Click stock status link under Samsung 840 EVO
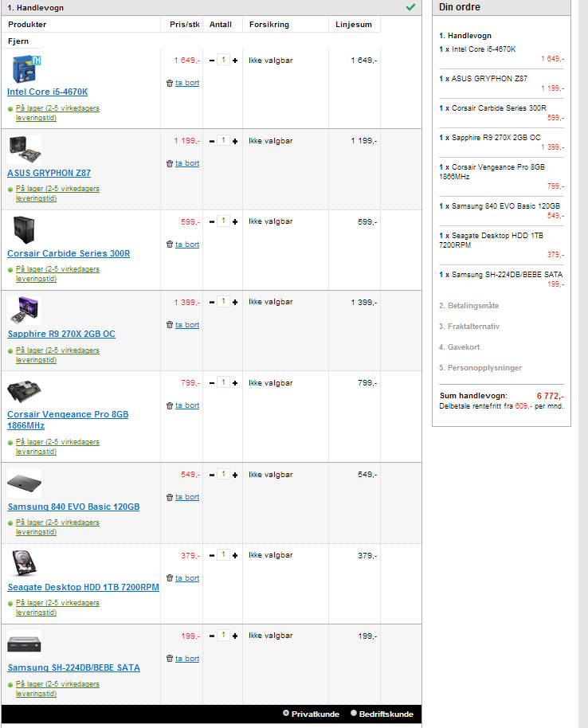 57,527
